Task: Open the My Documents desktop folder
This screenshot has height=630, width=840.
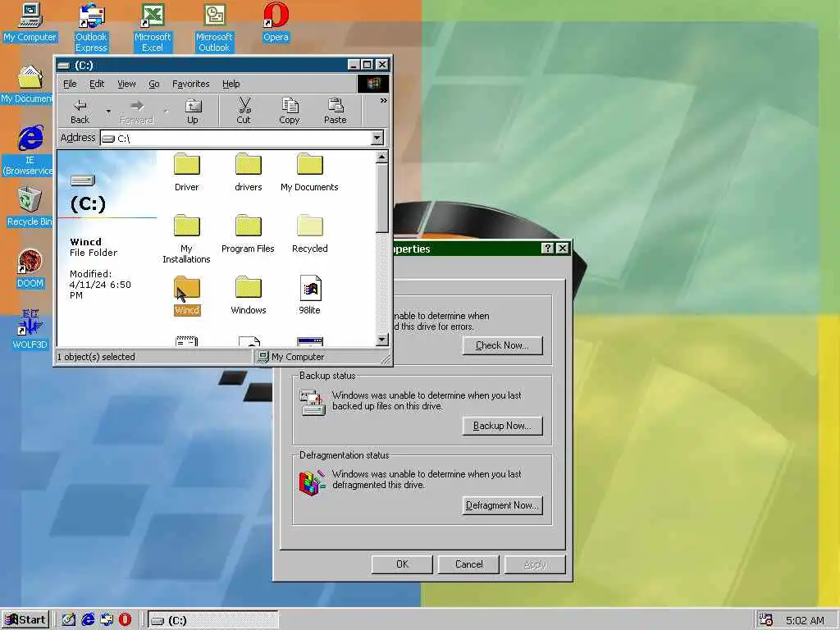Action: tap(27, 84)
